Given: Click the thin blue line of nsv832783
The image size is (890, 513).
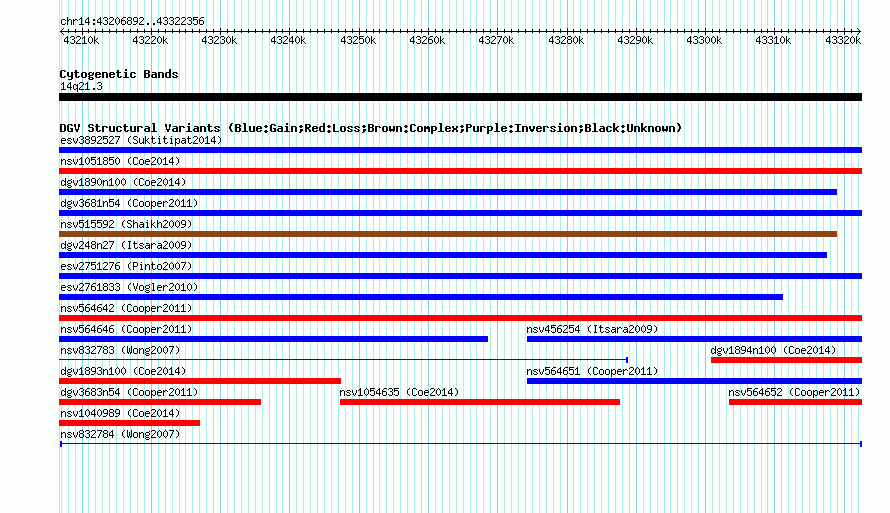Looking at the screenshot, I should [343, 360].
